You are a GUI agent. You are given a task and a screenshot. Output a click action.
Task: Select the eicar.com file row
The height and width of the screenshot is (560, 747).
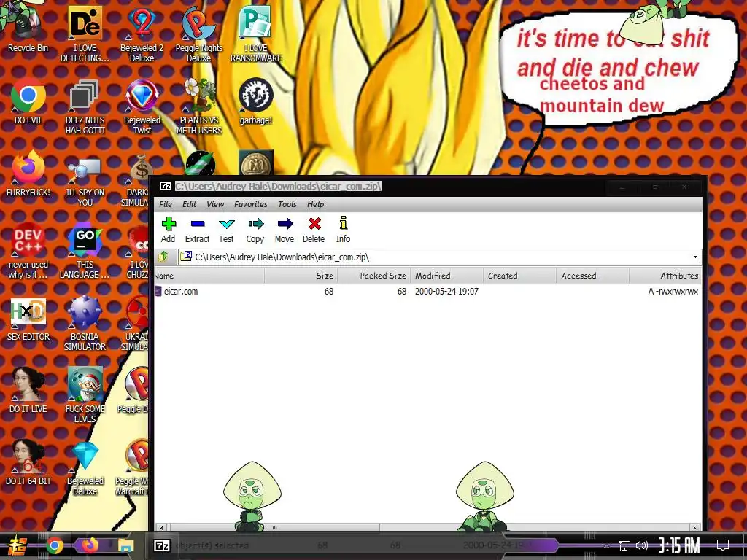click(x=427, y=292)
